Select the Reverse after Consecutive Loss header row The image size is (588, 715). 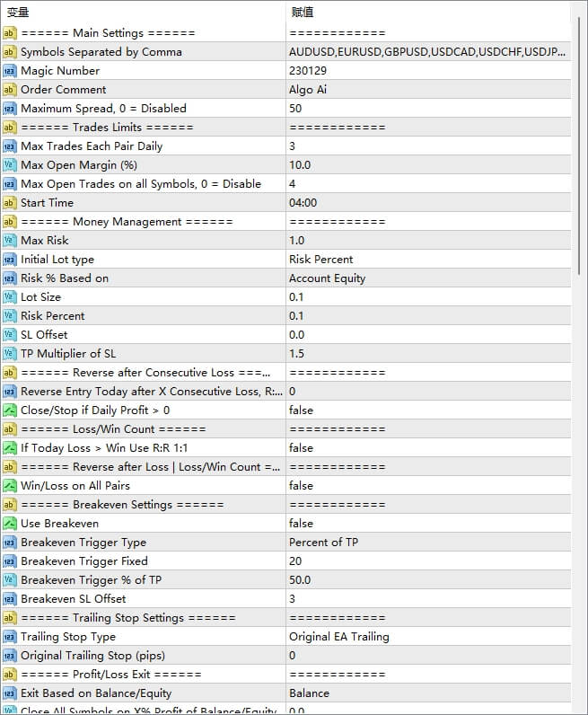pyautogui.click(x=285, y=373)
